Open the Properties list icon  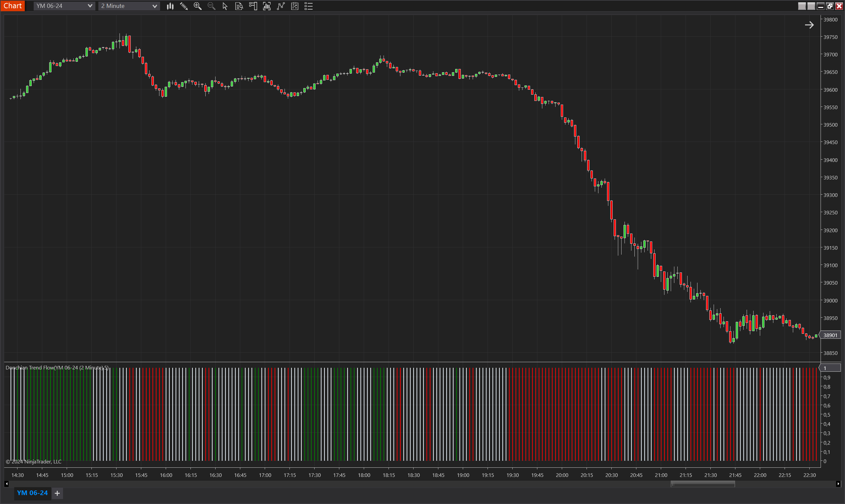coord(309,6)
